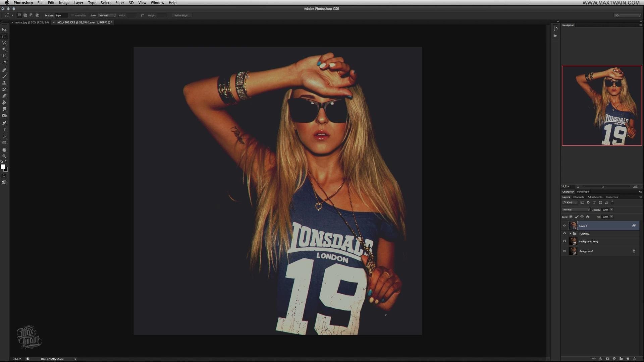This screenshot has height=362, width=644.
Task: Open the Select menu
Action: (106, 3)
